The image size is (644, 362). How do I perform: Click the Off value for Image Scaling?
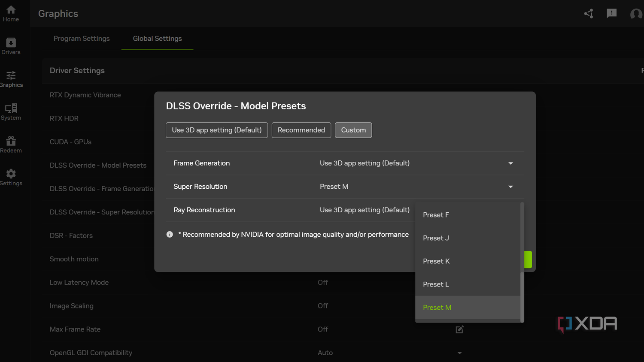(323, 306)
